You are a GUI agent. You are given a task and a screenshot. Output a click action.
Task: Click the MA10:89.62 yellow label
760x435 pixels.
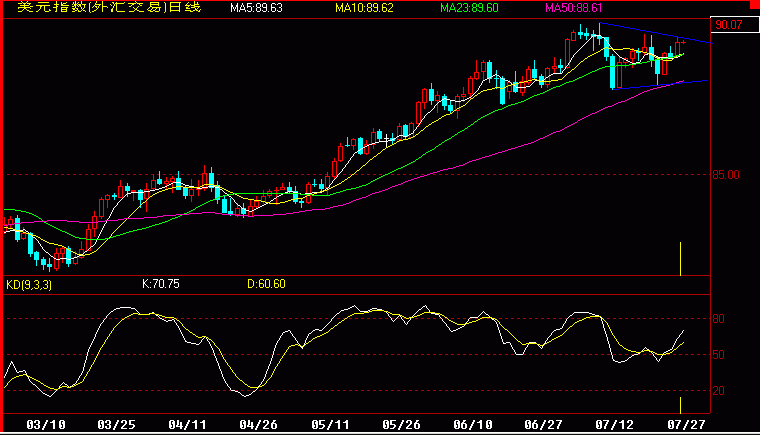[364, 8]
